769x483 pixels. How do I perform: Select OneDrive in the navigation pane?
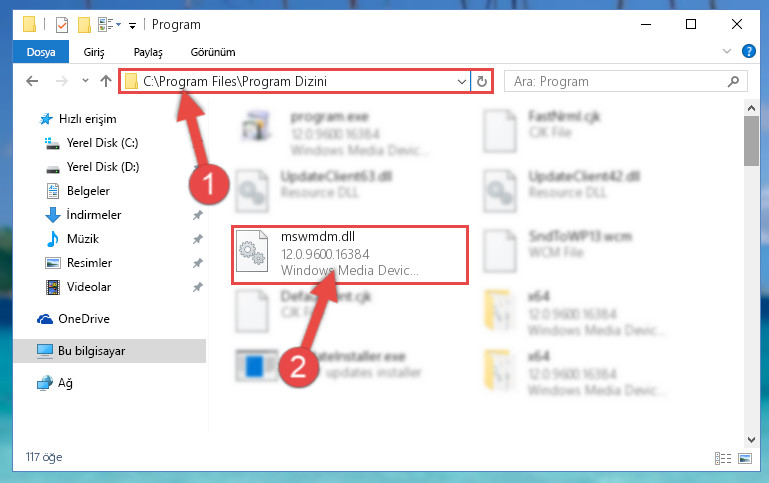coord(84,319)
